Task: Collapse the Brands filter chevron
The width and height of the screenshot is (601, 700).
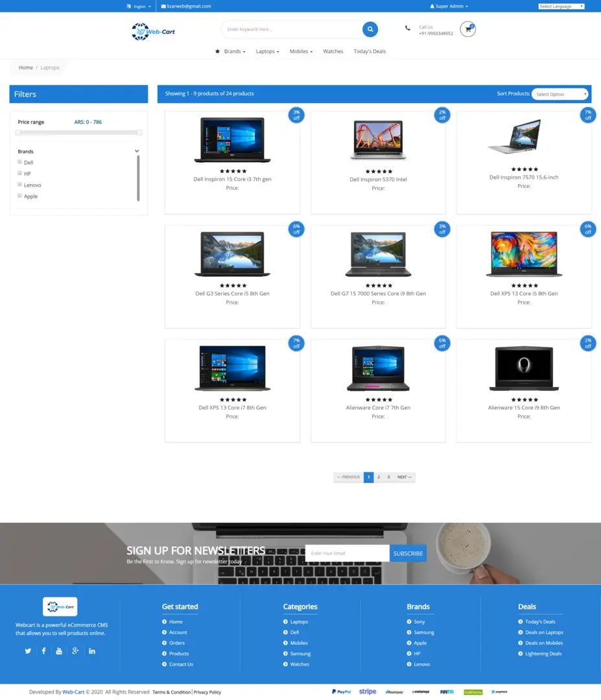Action: pos(137,151)
